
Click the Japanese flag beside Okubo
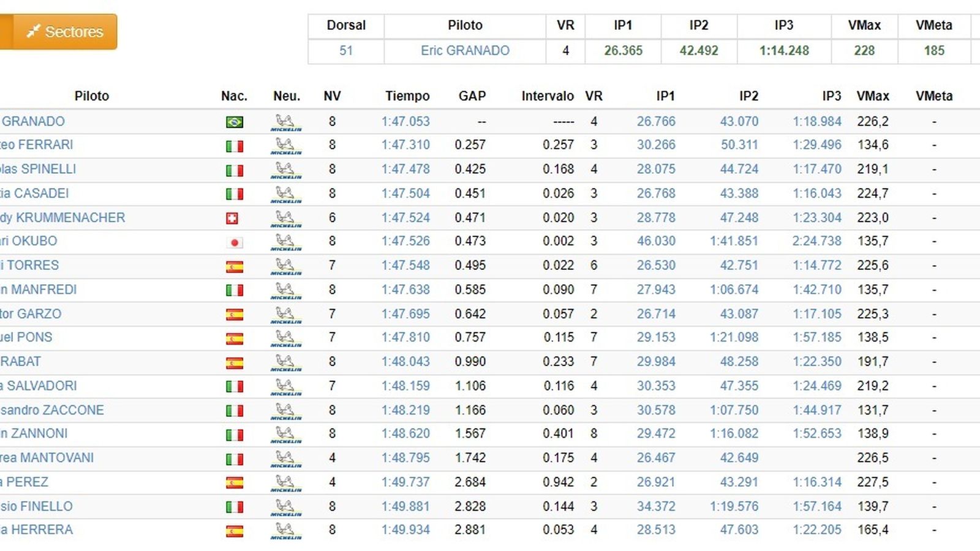click(x=234, y=242)
